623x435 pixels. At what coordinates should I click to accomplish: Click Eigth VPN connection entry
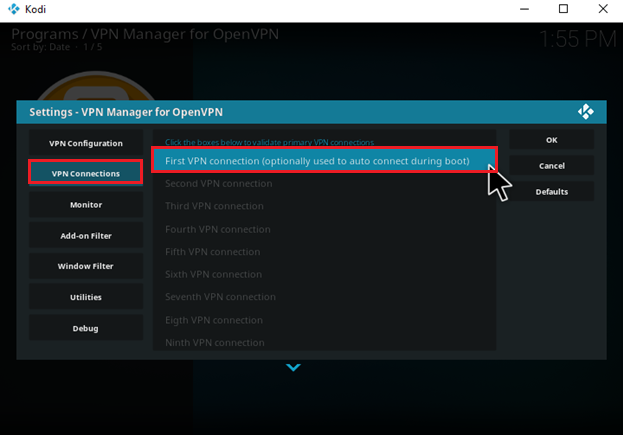[x=324, y=320]
